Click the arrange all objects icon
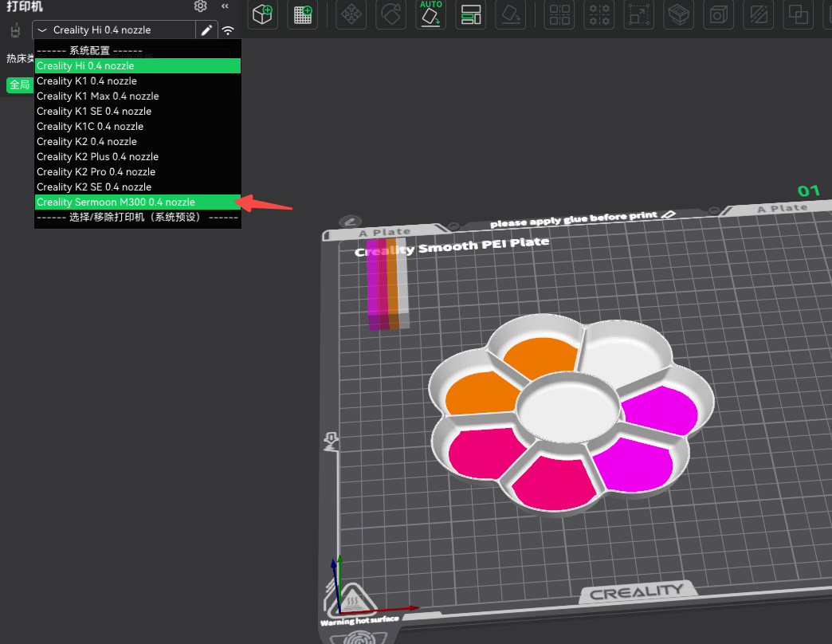 pos(471,14)
